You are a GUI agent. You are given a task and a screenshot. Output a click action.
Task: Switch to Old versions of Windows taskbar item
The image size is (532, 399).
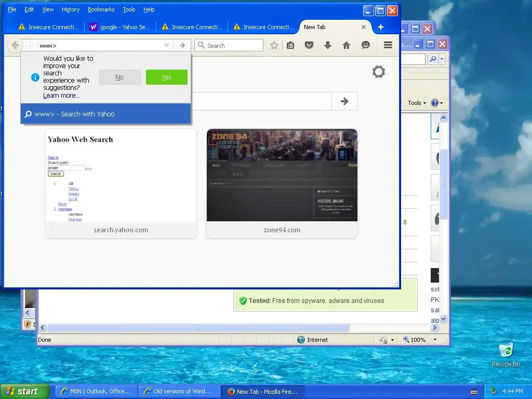coord(179,391)
